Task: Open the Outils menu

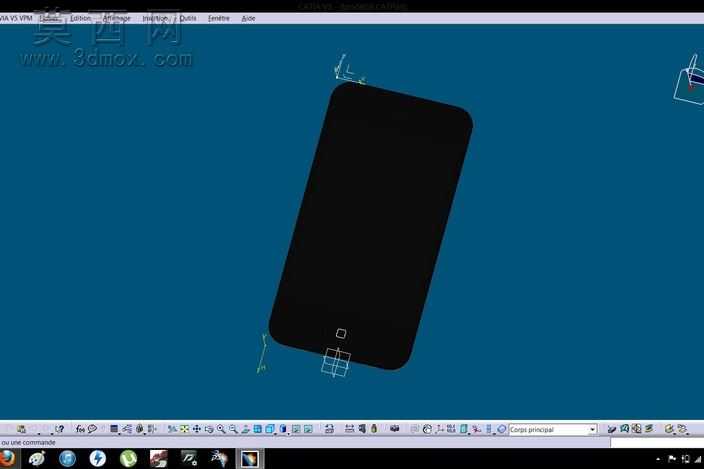Action: (x=188, y=18)
